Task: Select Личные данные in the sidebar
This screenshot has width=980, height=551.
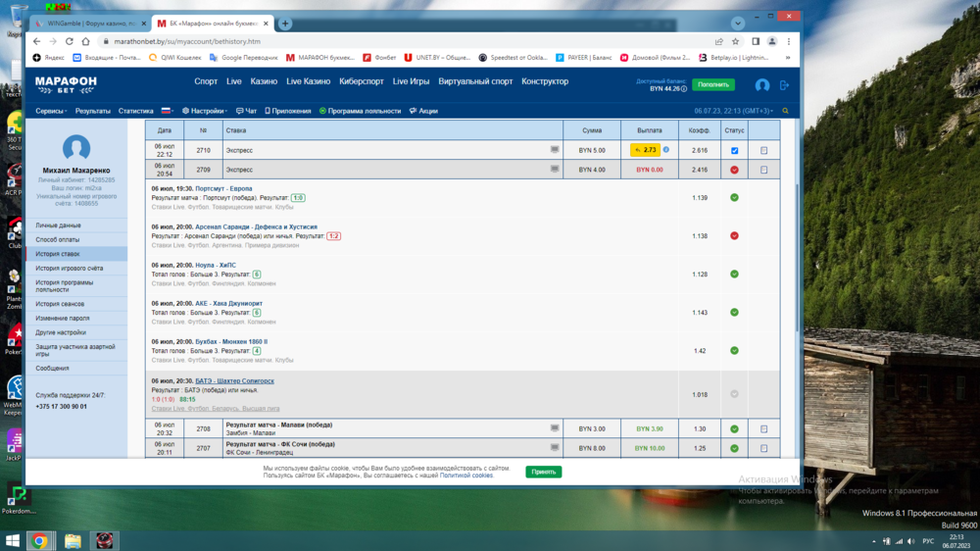Action: [x=59, y=225]
